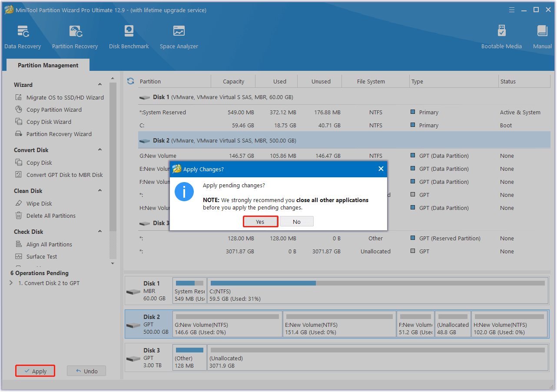This screenshot has width=557, height=392.
Task: Select 128.00 MB Other reserved partition row
Action: (x=344, y=238)
